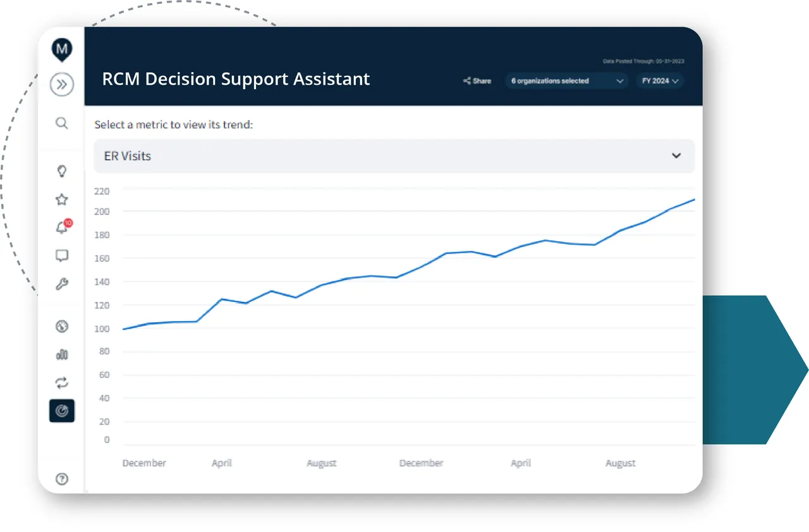Click the Share button in the header

(477, 81)
